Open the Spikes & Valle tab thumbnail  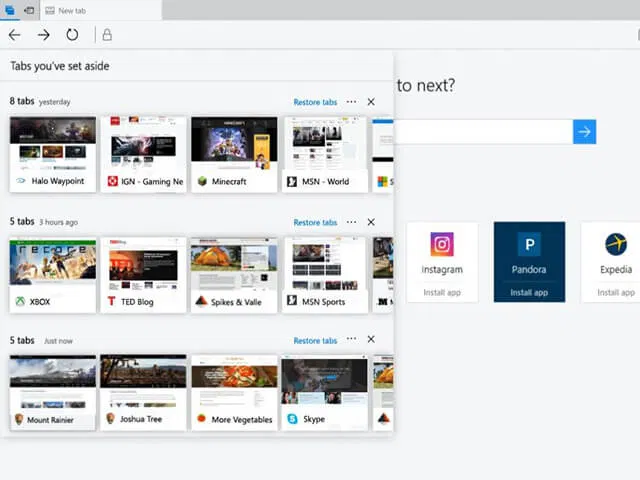234,275
